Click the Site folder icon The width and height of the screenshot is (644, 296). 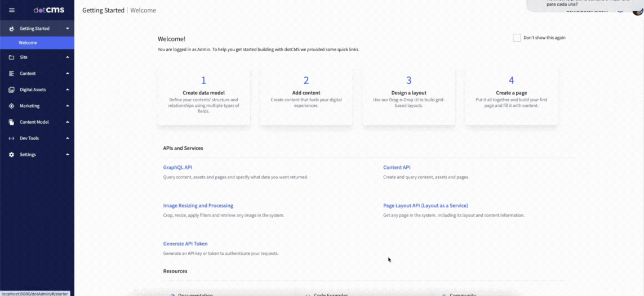coord(11,57)
